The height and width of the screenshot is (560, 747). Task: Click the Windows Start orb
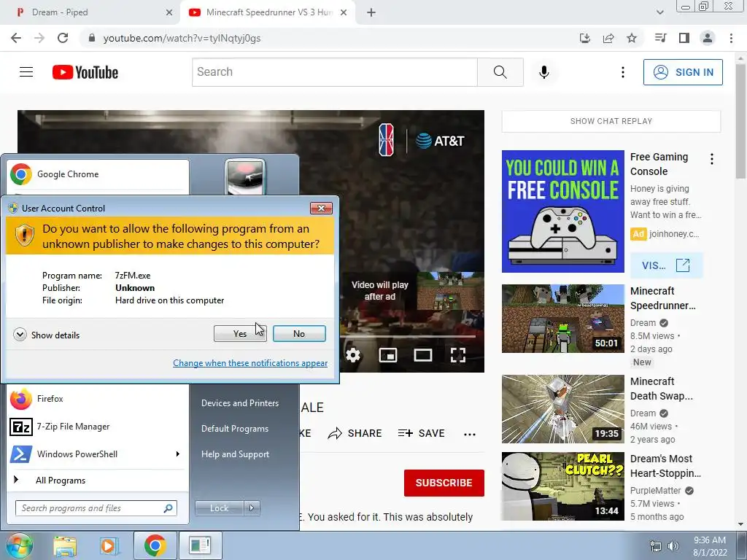click(19, 545)
